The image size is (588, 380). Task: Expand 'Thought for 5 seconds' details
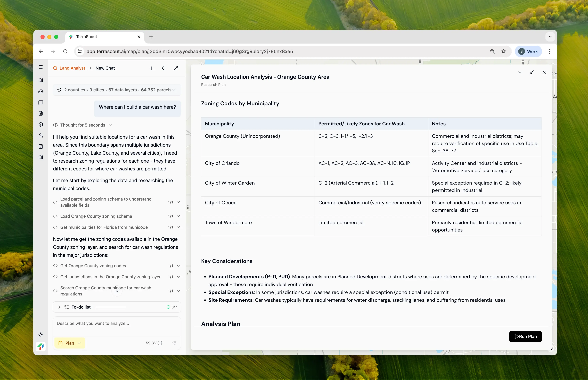click(x=83, y=125)
